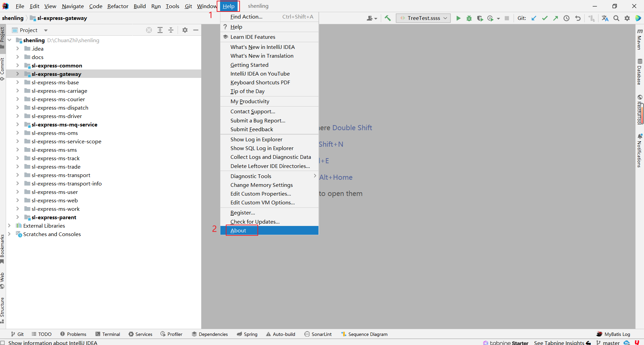Image resolution: width=644 pixels, height=345 pixels.
Task: Open the Translation plugin icon
Action: (605, 18)
